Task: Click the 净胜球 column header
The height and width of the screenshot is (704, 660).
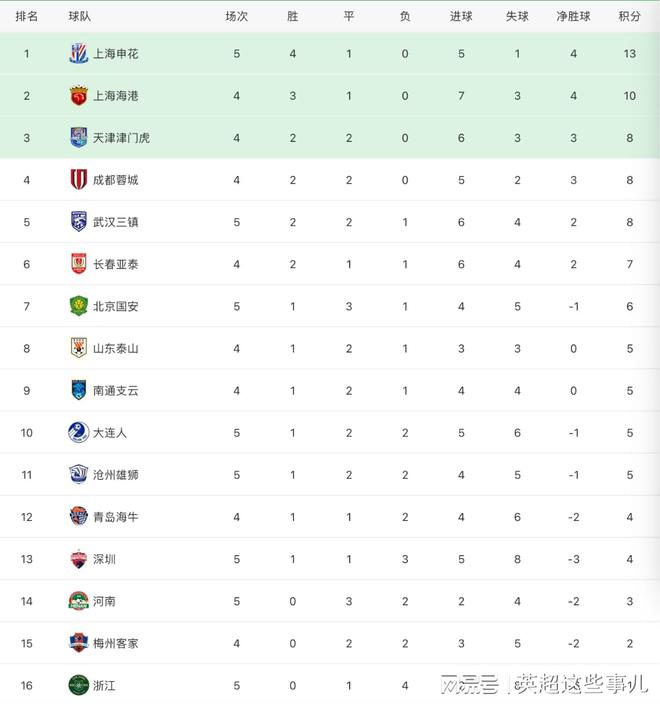Action: click(x=573, y=17)
